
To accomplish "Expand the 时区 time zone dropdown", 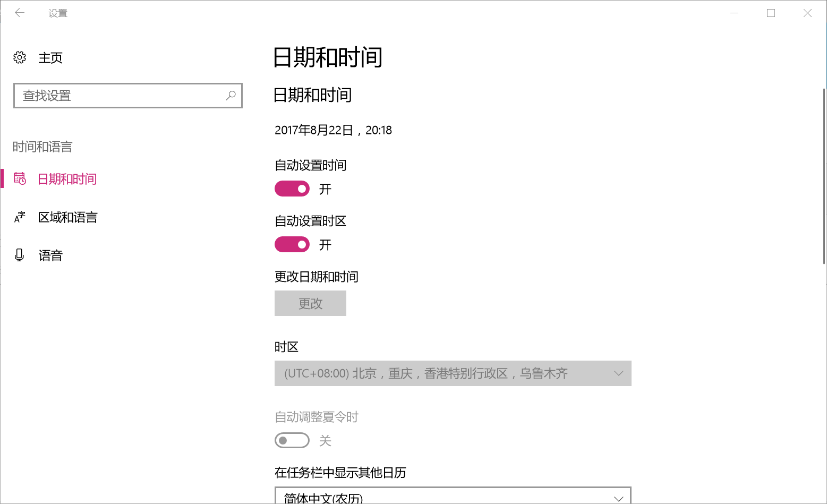I will tap(453, 373).
